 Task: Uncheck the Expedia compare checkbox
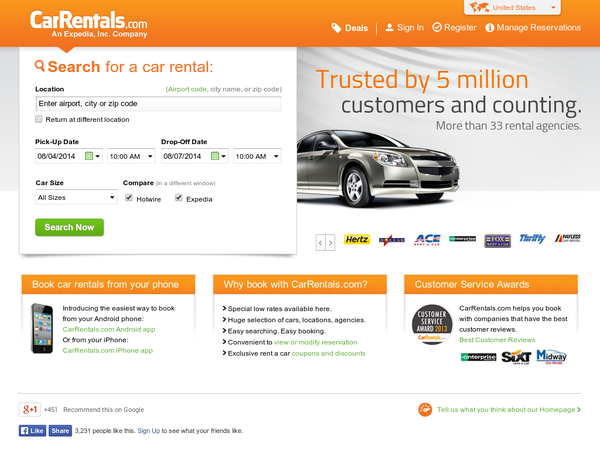(x=179, y=198)
